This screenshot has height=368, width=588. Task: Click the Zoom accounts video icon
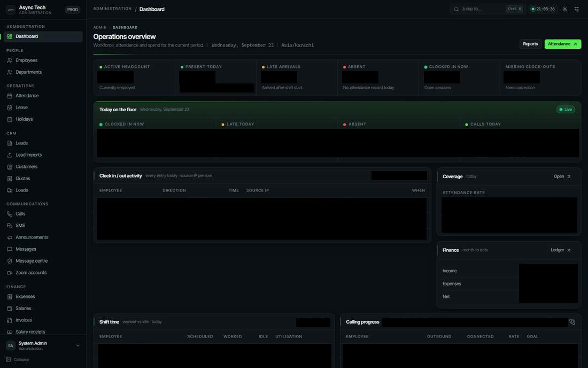[10, 273]
